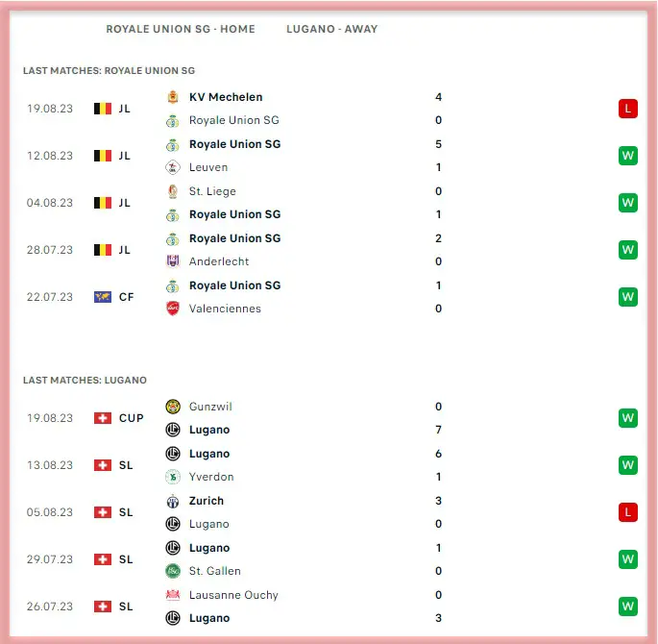Click the Valenciennes red crest icon

173,309
